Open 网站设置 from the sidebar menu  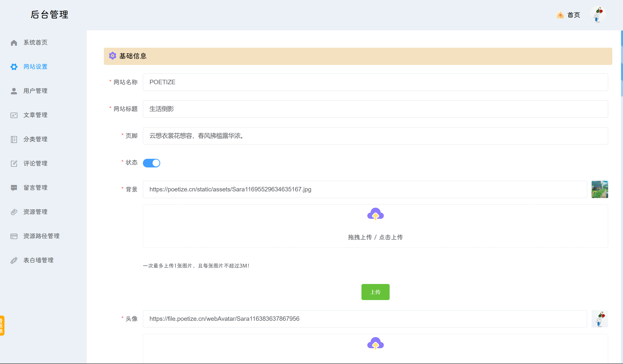point(36,67)
